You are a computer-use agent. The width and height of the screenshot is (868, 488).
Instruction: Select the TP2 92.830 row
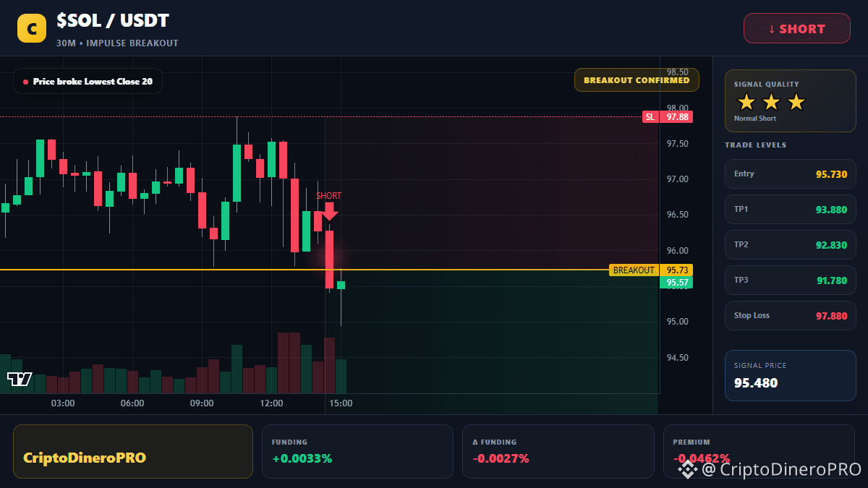pos(791,245)
